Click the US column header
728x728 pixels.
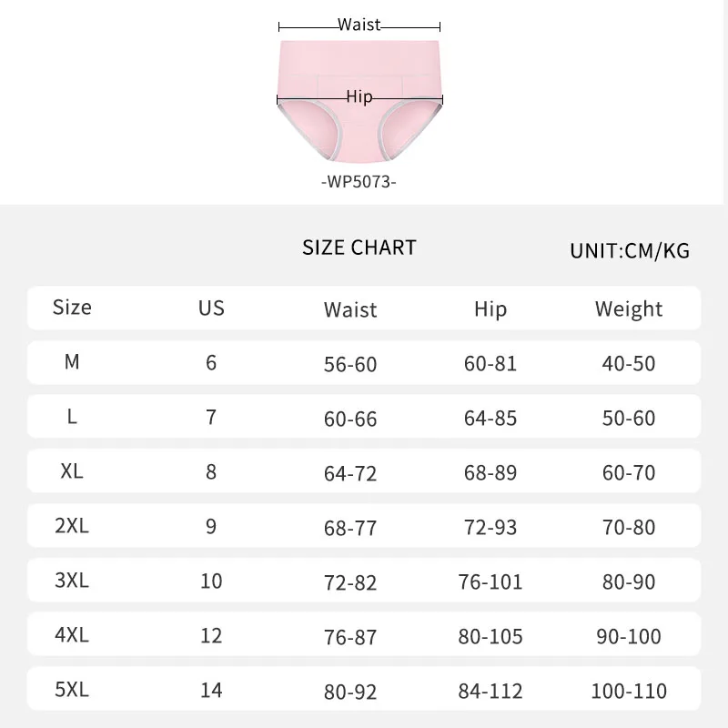click(x=211, y=308)
